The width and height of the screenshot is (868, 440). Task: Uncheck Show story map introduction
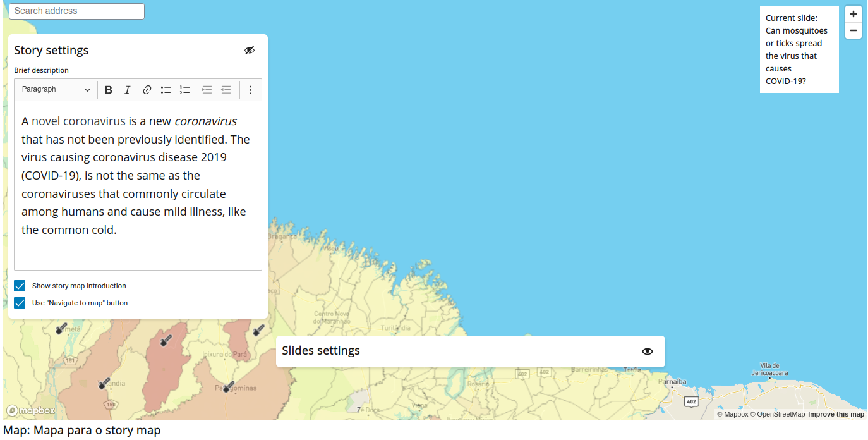point(20,286)
